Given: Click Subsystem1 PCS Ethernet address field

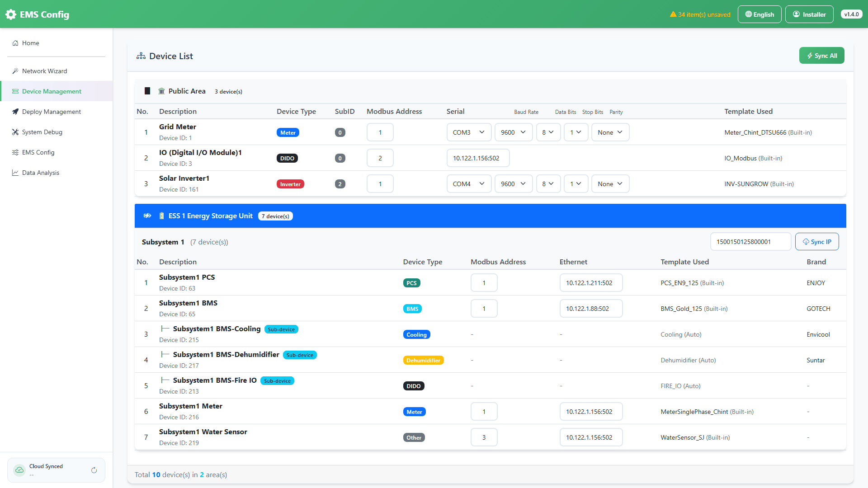Looking at the screenshot, I should 591,283.
